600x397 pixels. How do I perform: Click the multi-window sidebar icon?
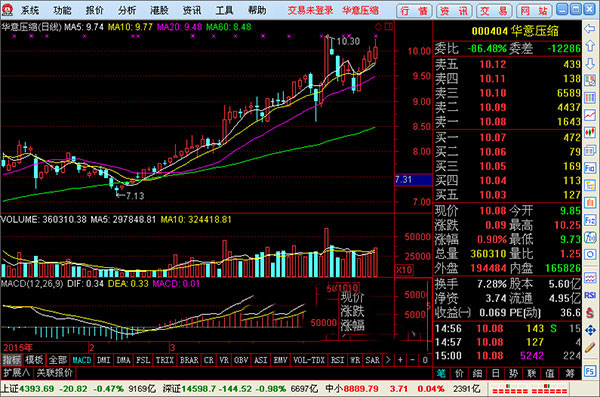pyautogui.click(x=590, y=150)
